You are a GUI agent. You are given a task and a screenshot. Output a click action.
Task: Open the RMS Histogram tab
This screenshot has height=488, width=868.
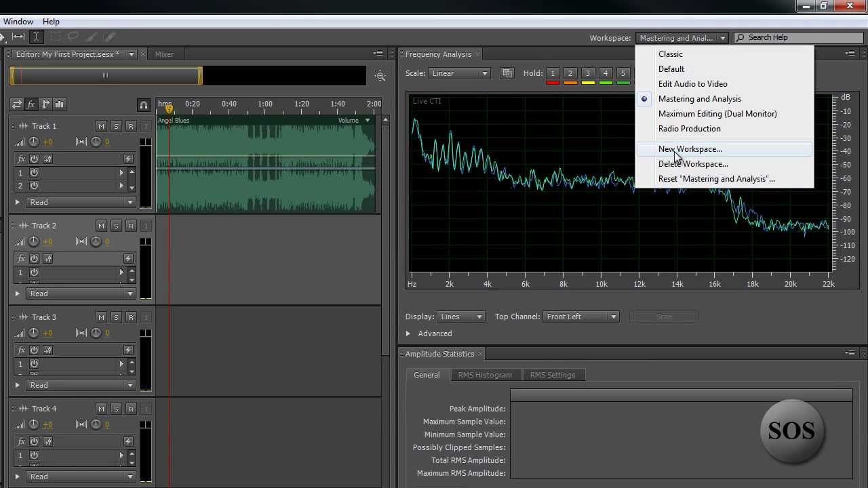485,375
